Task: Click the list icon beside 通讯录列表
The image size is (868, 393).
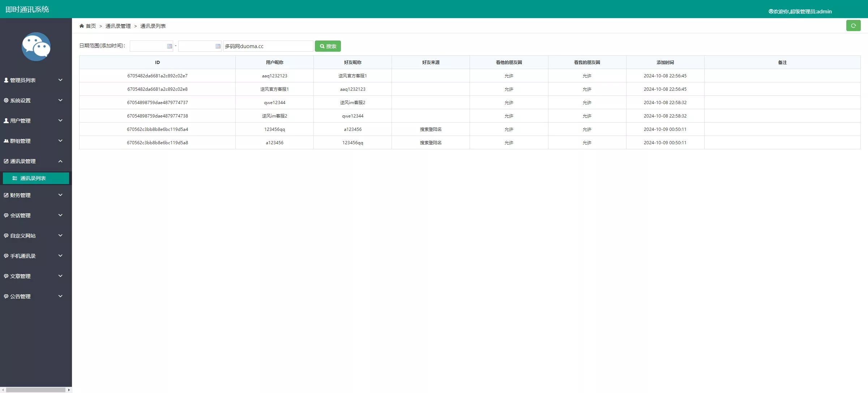Action: [x=15, y=178]
